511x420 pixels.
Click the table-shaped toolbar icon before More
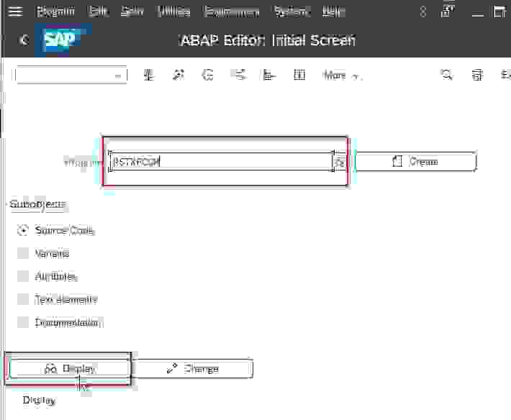[x=299, y=76]
